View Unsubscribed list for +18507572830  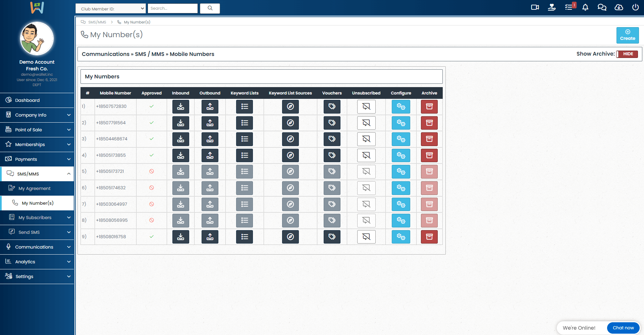pyautogui.click(x=366, y=107)
